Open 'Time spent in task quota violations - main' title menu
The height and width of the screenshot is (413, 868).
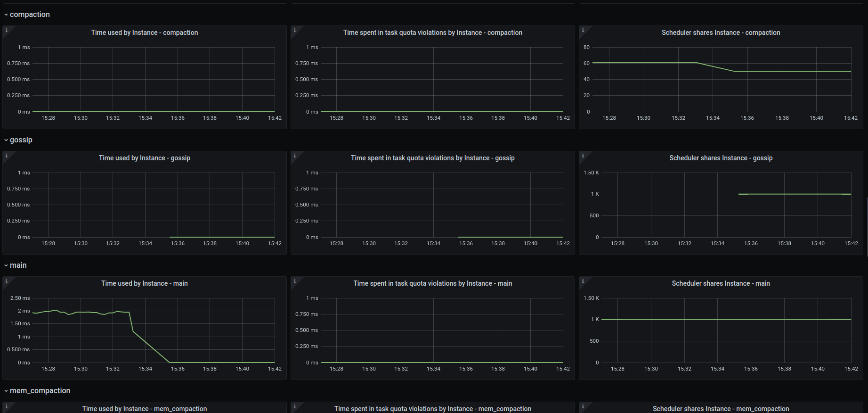tap(433, 283)
